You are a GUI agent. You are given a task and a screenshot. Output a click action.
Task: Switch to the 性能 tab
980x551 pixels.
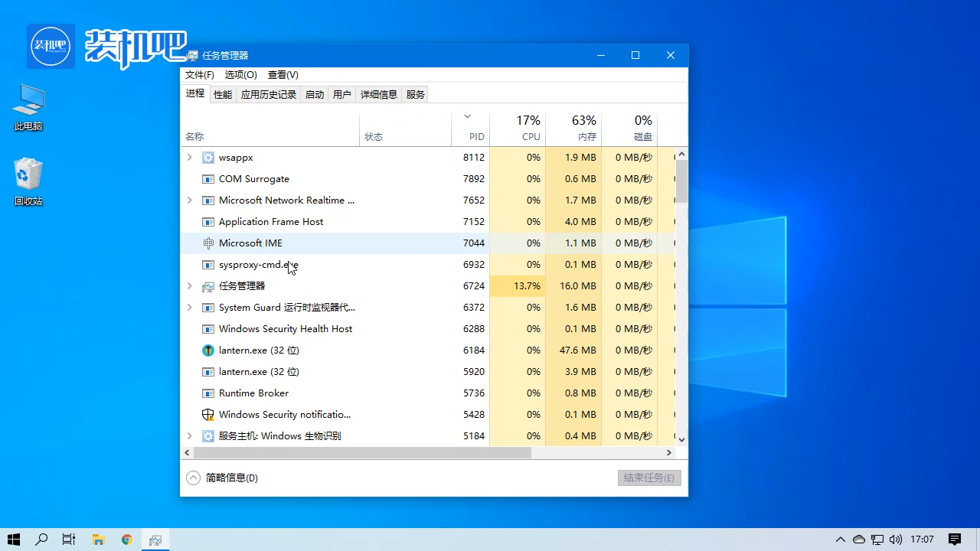[x=222, y=93]
